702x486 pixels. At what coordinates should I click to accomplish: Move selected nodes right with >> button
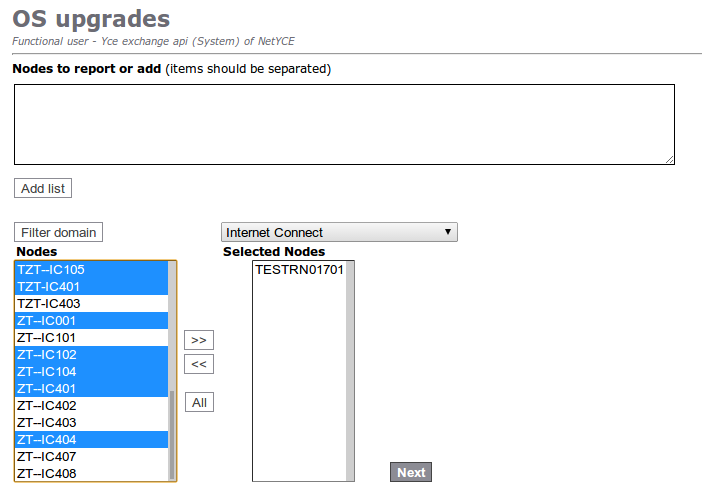pyautogui.click(x=198, y=340)
